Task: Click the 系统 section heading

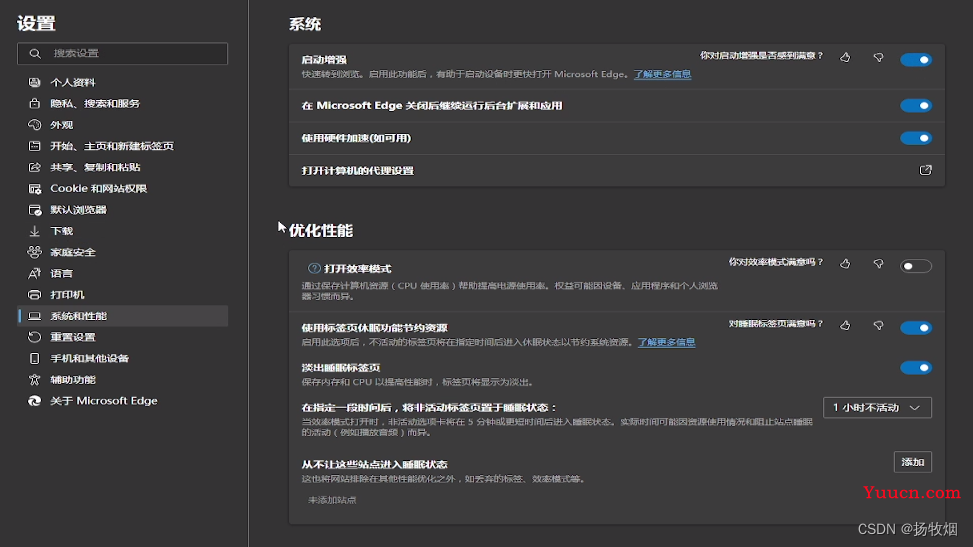Action: [x=305, y=24]
